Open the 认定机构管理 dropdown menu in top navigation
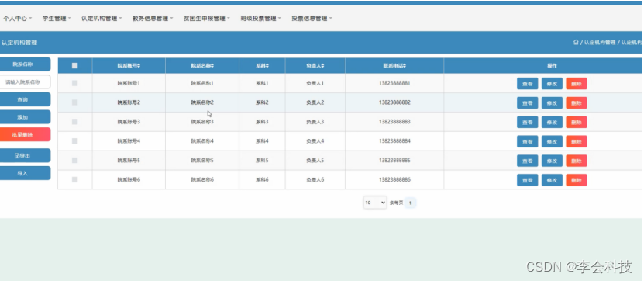Viewport: 644px width, 281px height. click(x=102, y=19)
